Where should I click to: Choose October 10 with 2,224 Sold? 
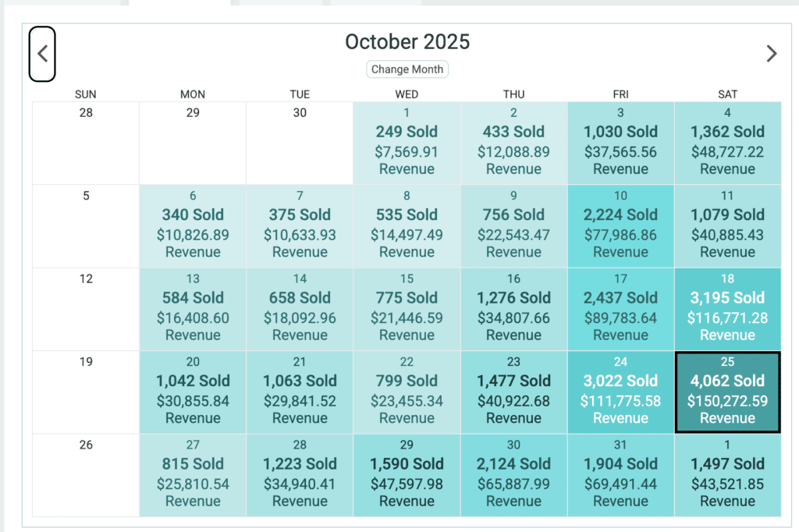tap(620, 226)
